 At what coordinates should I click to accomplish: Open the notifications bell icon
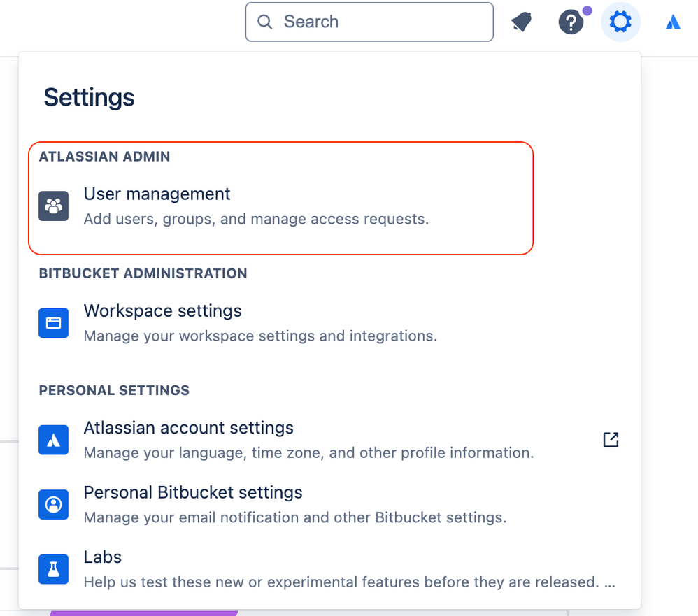tap(521, 22)
